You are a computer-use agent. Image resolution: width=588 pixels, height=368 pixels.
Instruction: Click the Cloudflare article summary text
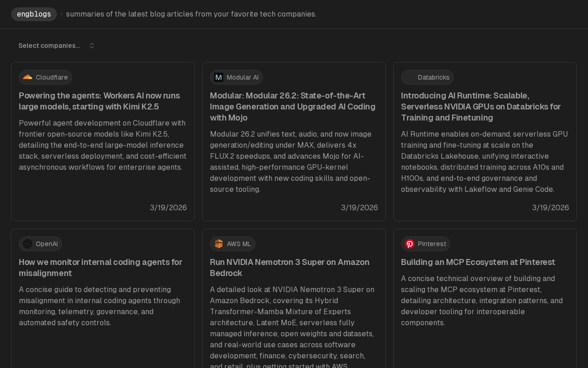102,145
